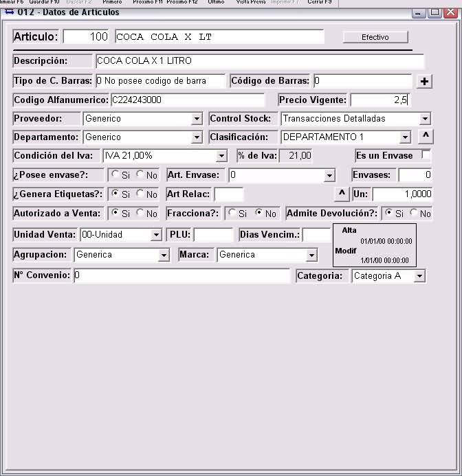Click the Tipo de C. Barras field
Image resolution: width=462 pixels, height=476 pixels.
pos(160,81)
